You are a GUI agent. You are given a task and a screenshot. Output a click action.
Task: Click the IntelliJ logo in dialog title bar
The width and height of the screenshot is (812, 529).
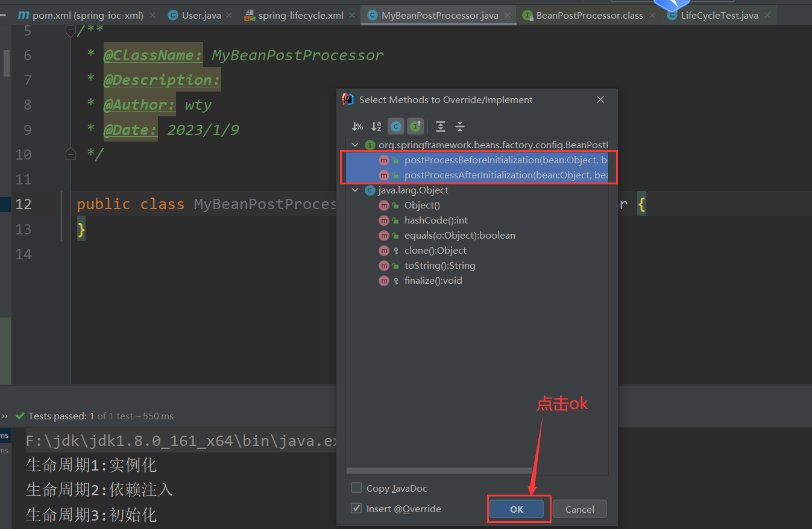point(348,99)
